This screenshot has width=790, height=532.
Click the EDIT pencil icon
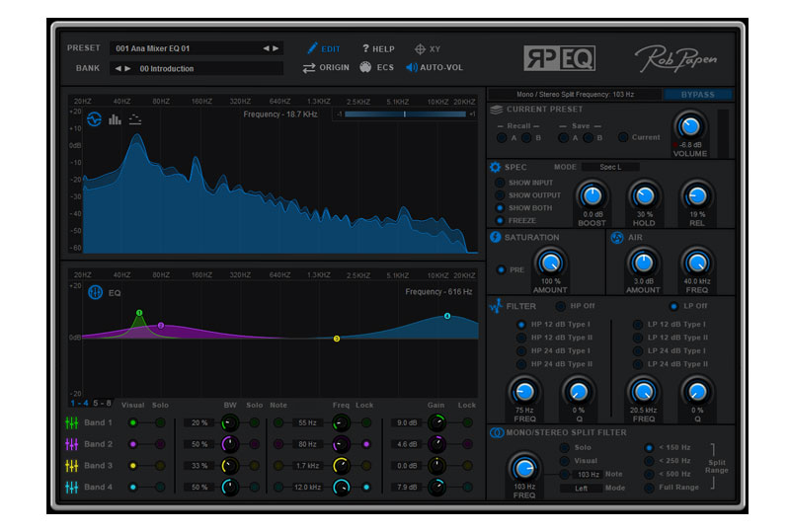point(312,48)
